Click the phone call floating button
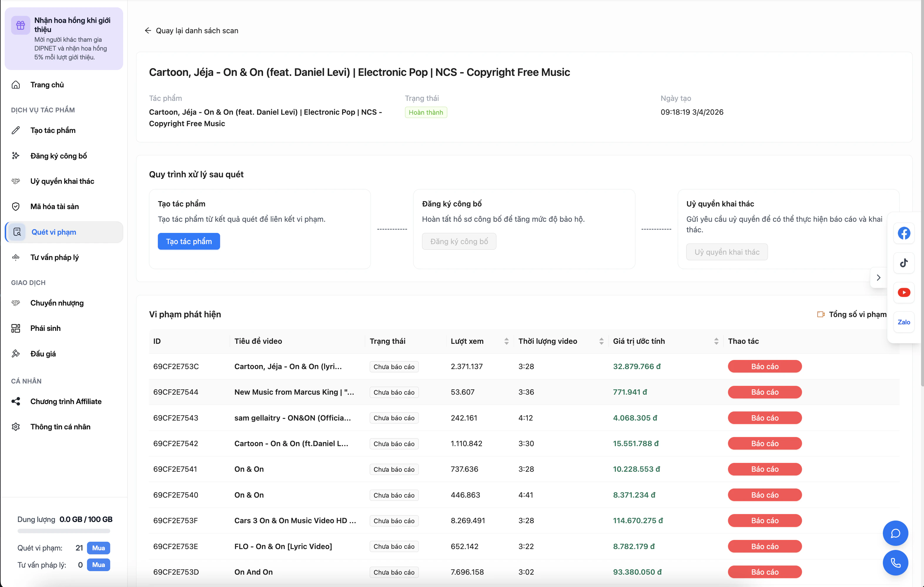 tap(895, 563)
